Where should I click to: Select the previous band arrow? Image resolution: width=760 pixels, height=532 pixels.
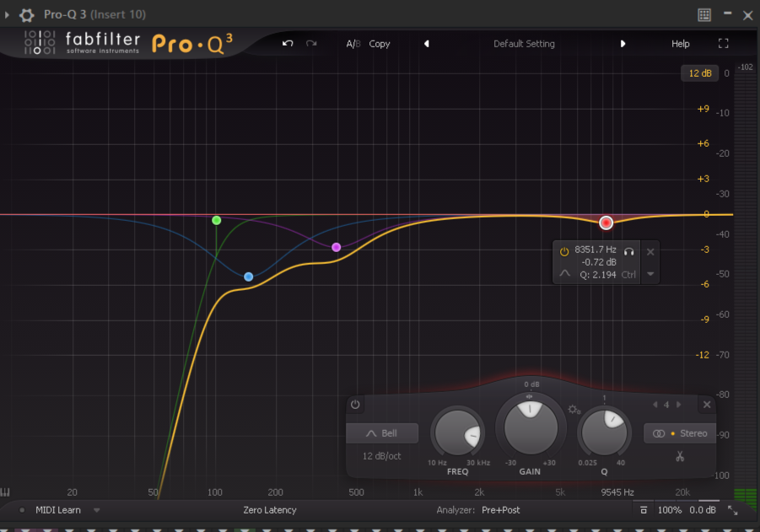pos(655,405)
